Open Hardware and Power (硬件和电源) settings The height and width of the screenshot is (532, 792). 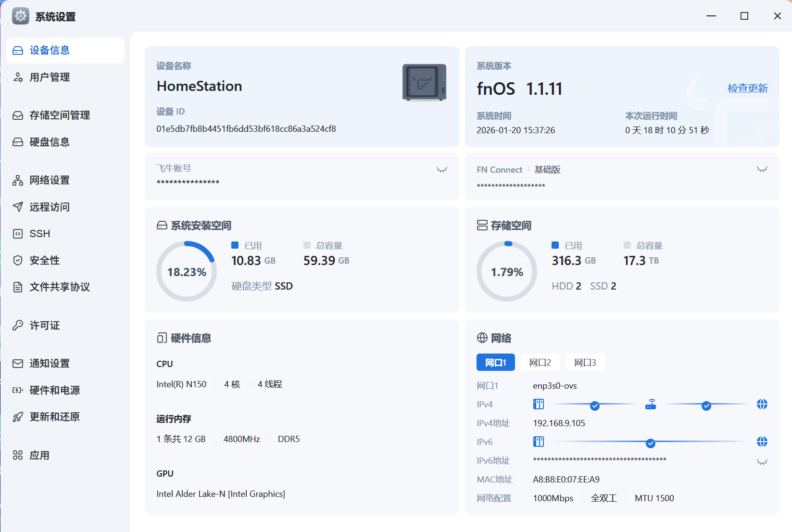coord(54,390)
